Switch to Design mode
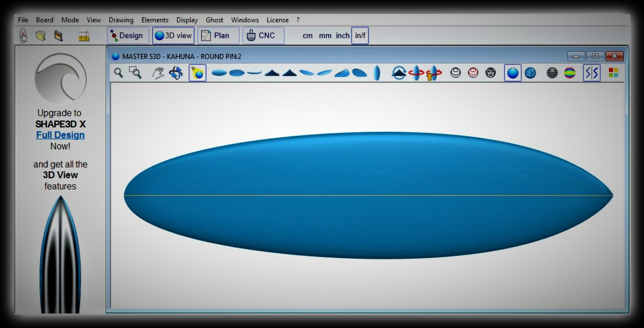This screenshot has height=328, width=644. [128, 36]
